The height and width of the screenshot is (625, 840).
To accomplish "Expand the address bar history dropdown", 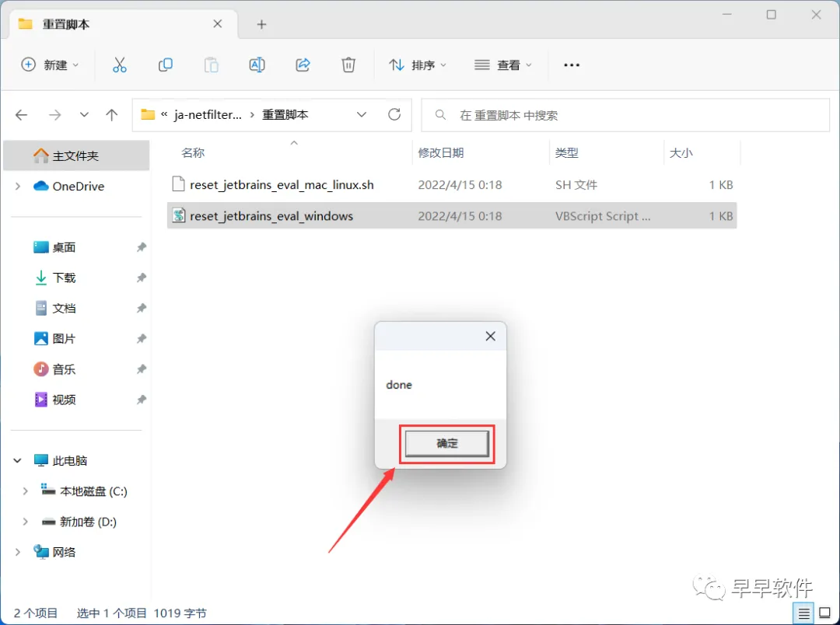I will [362, 114].
